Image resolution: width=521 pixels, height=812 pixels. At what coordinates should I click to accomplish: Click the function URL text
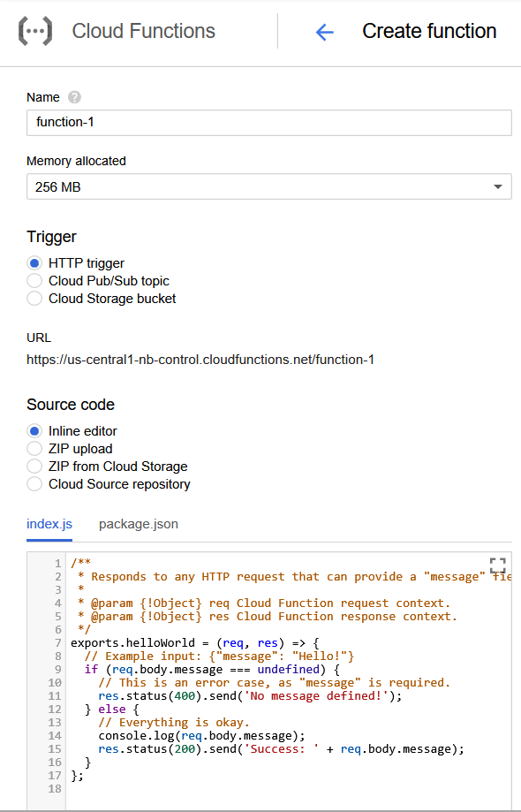click(200, 360)
